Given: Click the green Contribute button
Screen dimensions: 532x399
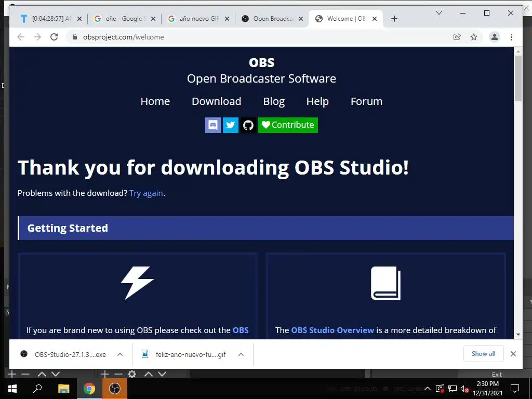Looking at the screenshot, I should point(288,125).
